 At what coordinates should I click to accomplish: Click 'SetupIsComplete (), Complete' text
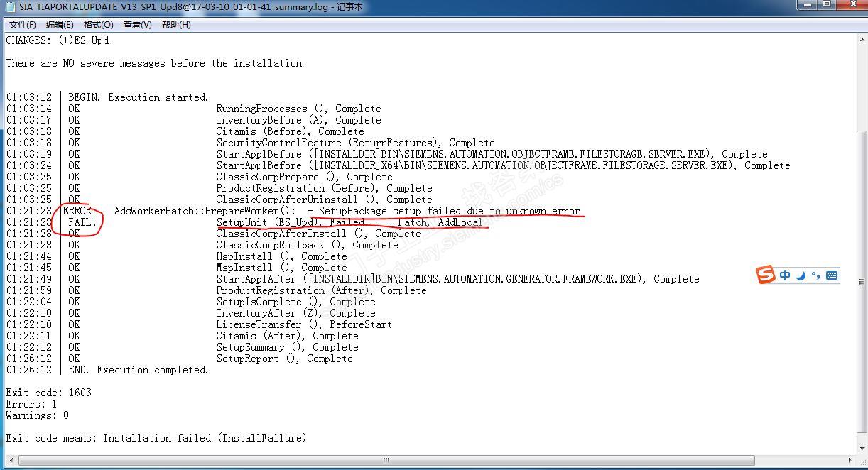[x=295, y=302]
